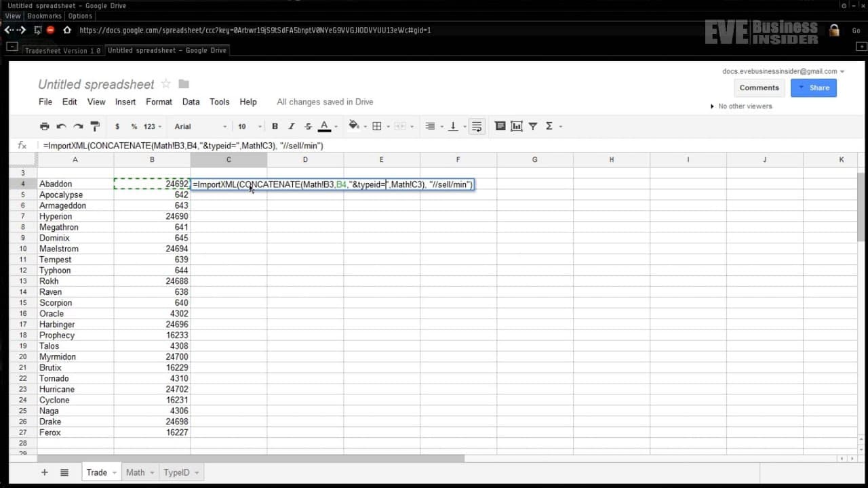
Task: Click the formula bar input
Action: pyautogui.click(x=448, y=146)
